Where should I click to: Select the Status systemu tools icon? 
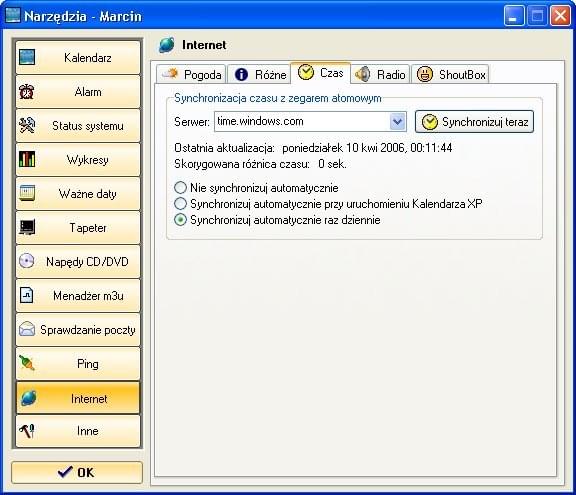27,126
